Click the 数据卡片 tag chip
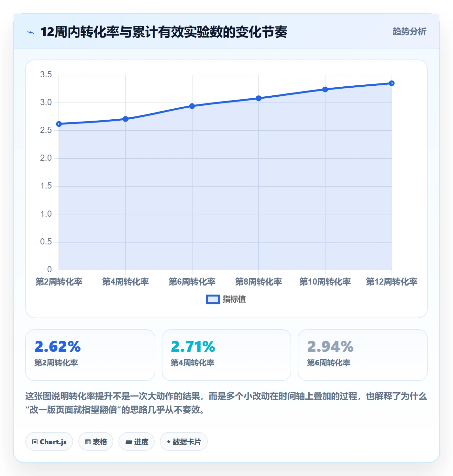This screenshot has width=453, height=476. point(184,442)
